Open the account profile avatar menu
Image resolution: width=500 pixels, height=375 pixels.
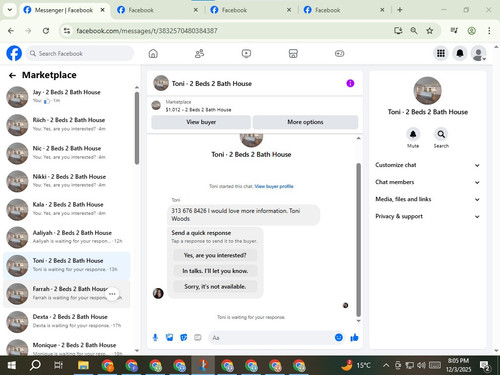click(478, 53)
